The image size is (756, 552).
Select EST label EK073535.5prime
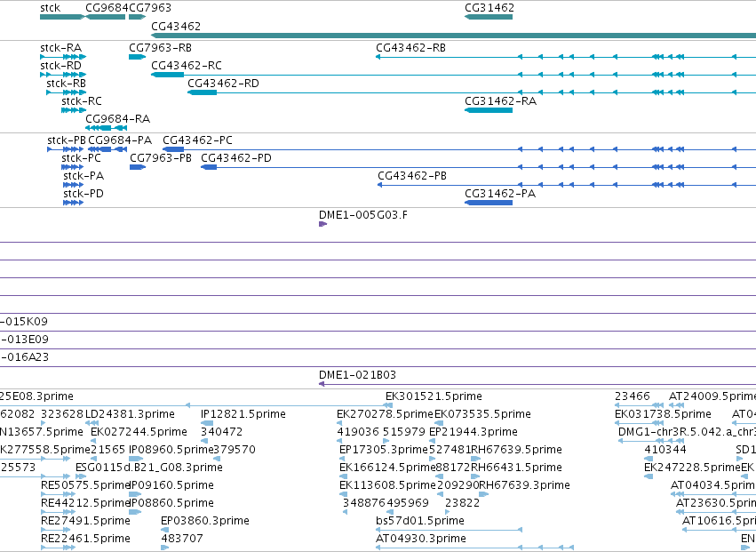pyautogui.click(x=482, y=414)
